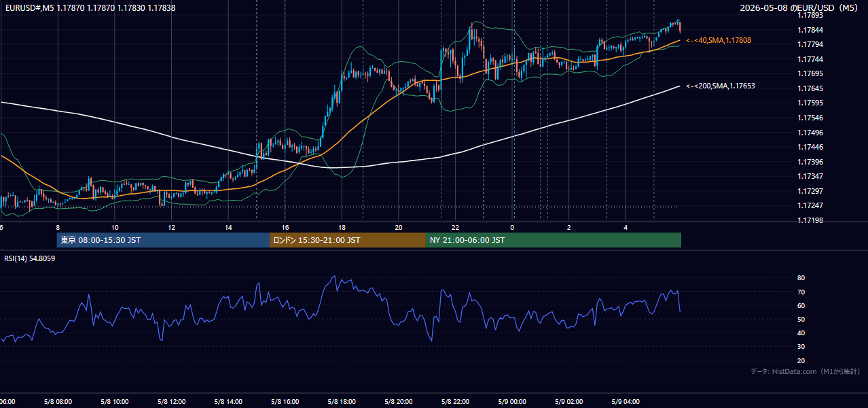868x408 pixels.
Task: Click the 5/9 04:00 bottom time label
Action: pyautogui.click(x=626, y=401)
